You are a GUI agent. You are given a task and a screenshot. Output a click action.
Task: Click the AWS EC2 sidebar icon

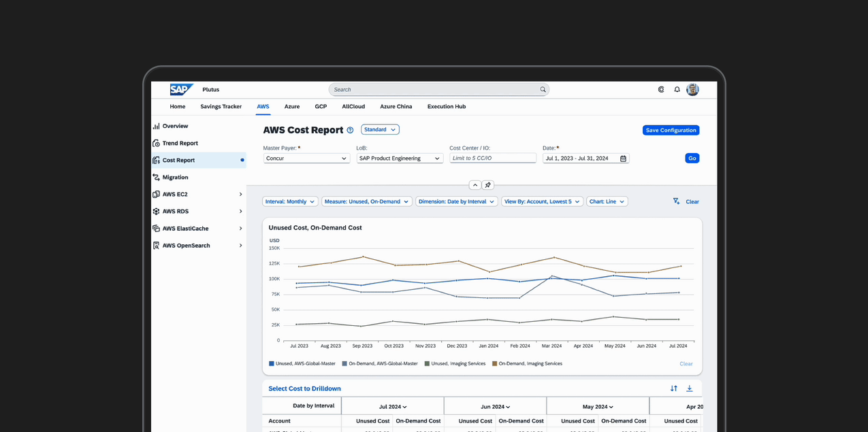pyautogui.click(x=156, y=194)
